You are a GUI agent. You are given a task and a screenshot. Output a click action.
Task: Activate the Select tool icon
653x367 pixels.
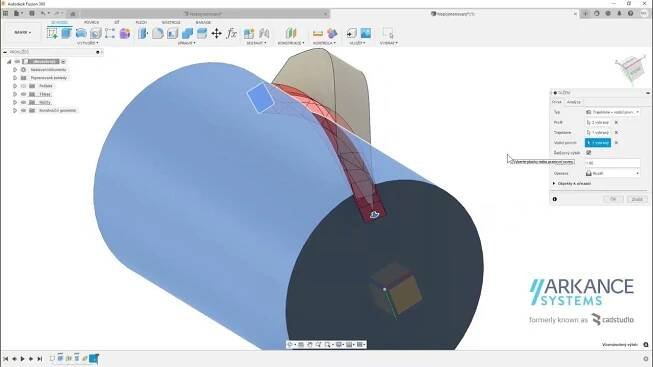click(388, 33)
